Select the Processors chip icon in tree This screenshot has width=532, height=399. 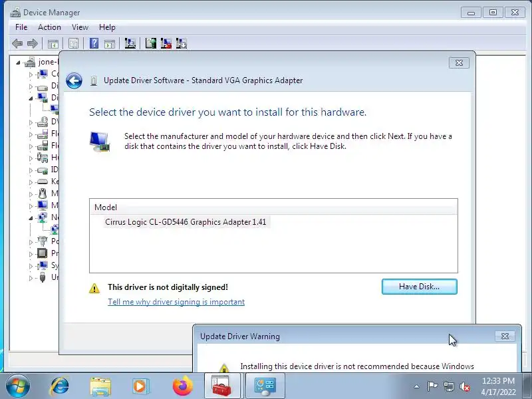coord(43,253)
